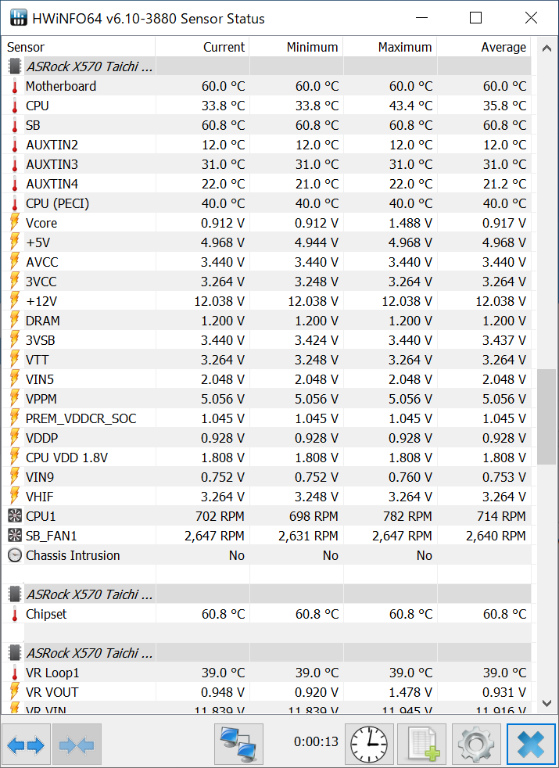Click the +12V voltage bolt icon
The image size is (559, 768).
15,301
